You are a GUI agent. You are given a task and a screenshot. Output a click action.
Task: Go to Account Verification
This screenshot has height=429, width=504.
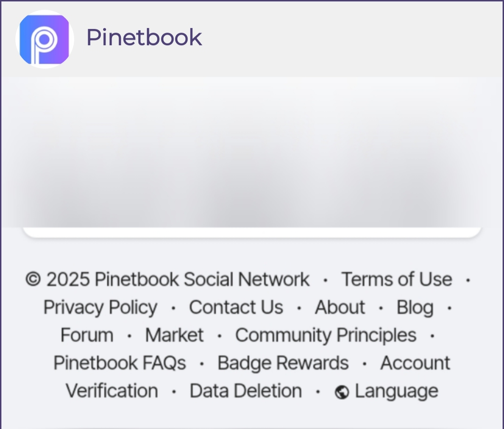pyautogui.click(x=415, y=363)
